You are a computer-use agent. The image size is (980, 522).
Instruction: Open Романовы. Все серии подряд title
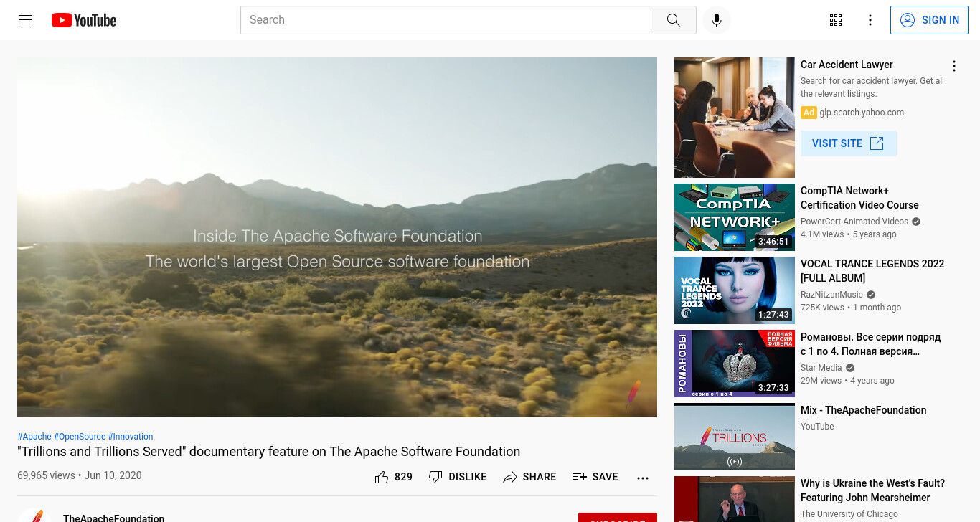(870, 344)
